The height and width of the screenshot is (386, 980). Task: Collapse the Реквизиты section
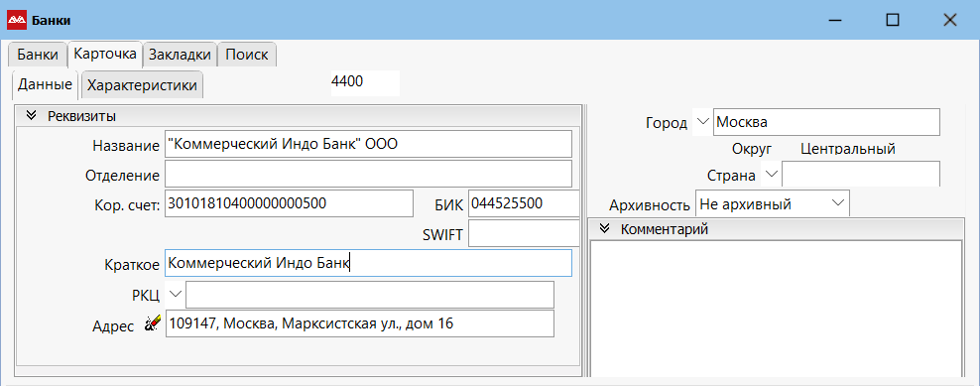tap(32, 116)
